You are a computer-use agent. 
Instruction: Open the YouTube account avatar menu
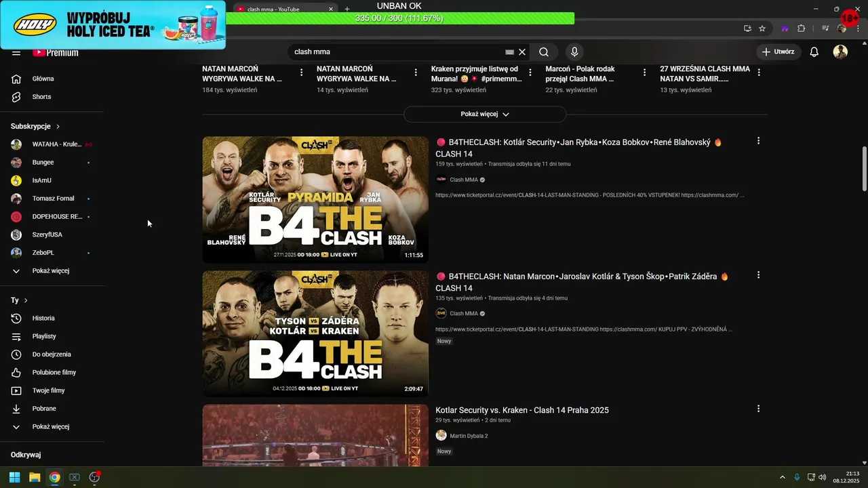840,52
